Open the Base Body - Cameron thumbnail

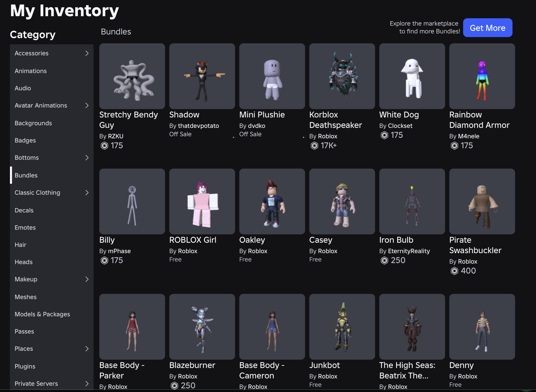[x=272, y=327]
